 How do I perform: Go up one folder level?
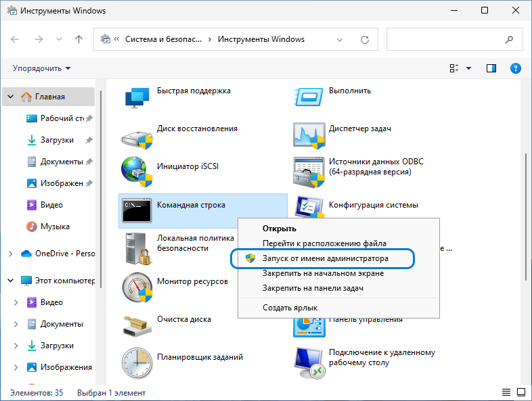(x=79, y=39)
